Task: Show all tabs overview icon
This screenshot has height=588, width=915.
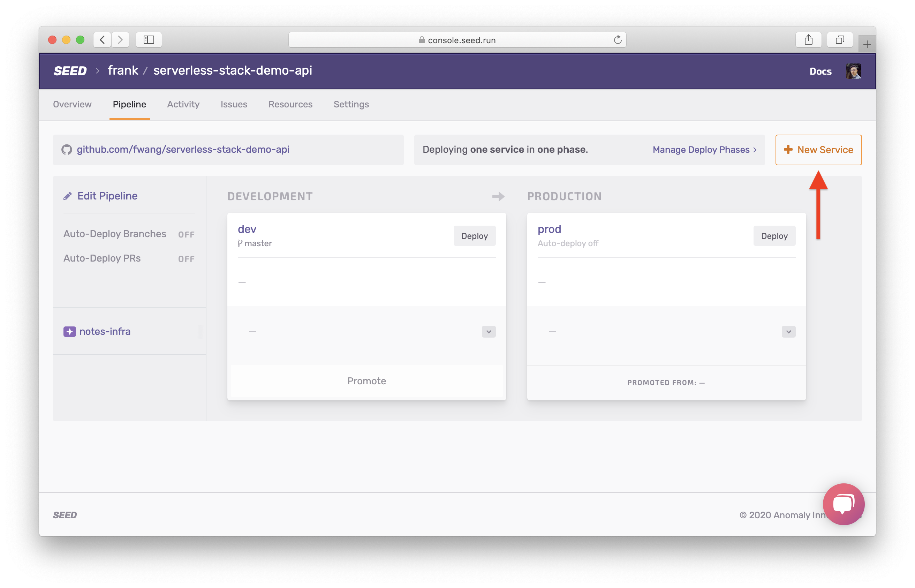Action: (839, 40)
